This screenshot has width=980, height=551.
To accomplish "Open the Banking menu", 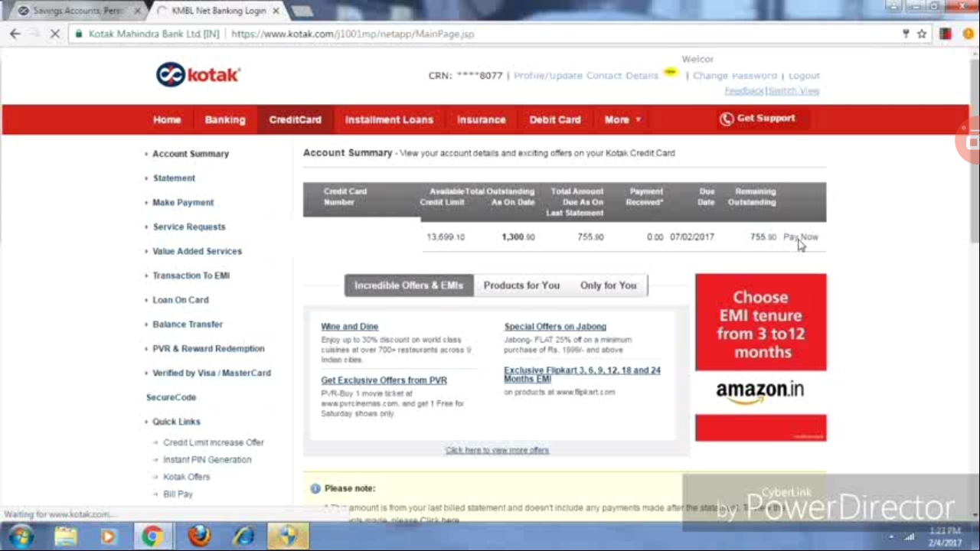I will pyautogui.click(x=225, y=119).
